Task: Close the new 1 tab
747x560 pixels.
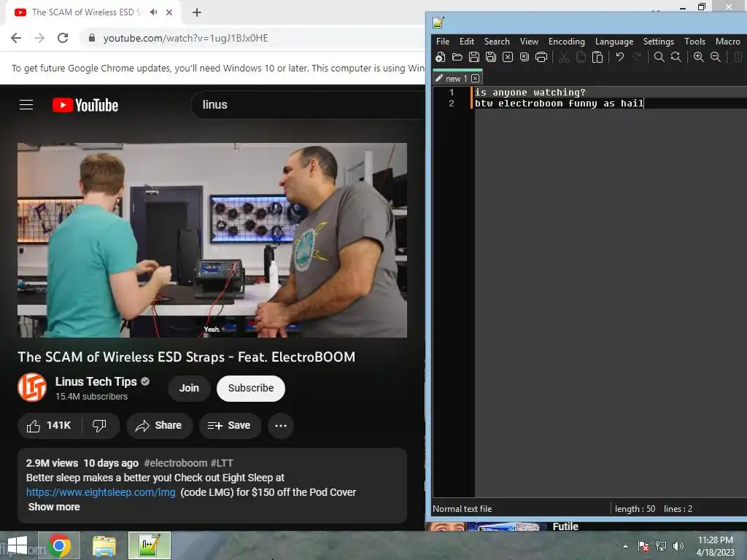Action: [x=475, y=78]
